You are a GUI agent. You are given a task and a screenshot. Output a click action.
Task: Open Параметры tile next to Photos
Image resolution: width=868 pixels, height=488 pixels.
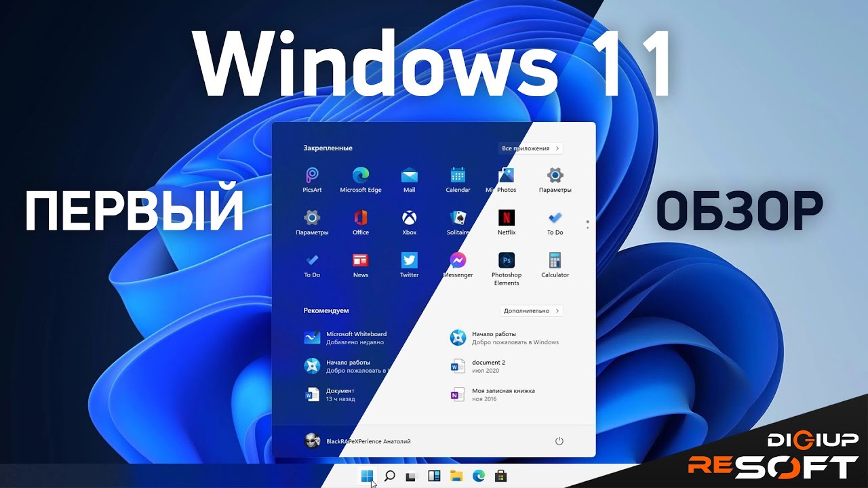pos(555,180)
